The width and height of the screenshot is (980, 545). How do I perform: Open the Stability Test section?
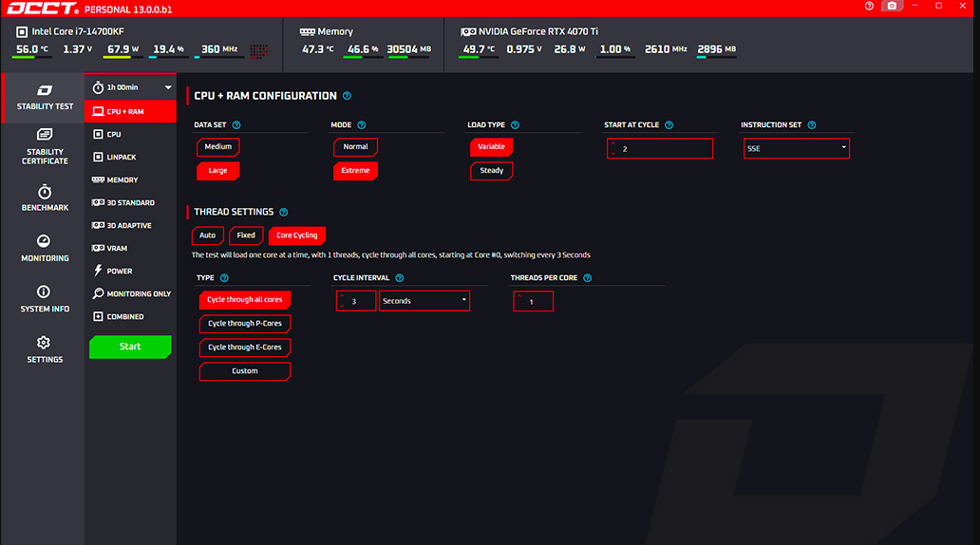click(44, 98)
